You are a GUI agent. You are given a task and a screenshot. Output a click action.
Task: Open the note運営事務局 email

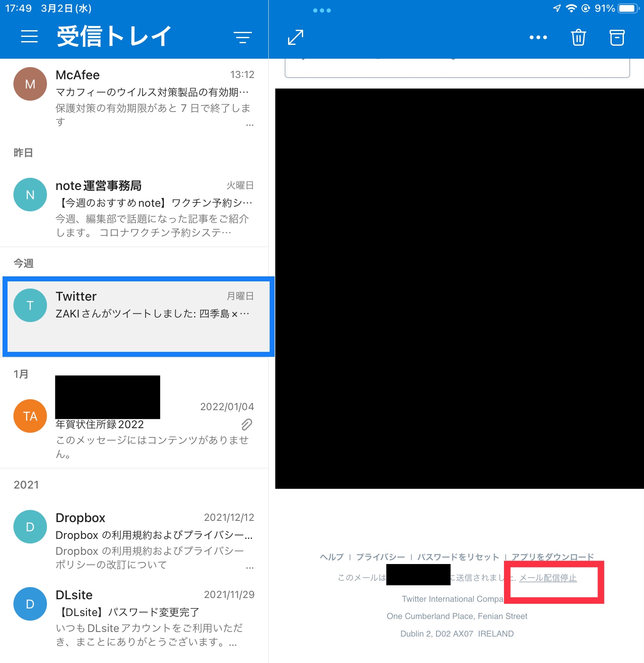pos(134,208)
